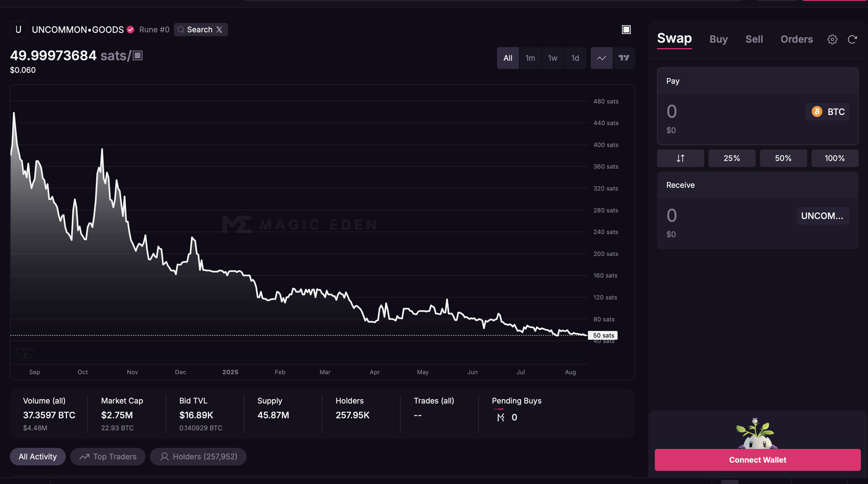Click the $0.060 price value

23,70
